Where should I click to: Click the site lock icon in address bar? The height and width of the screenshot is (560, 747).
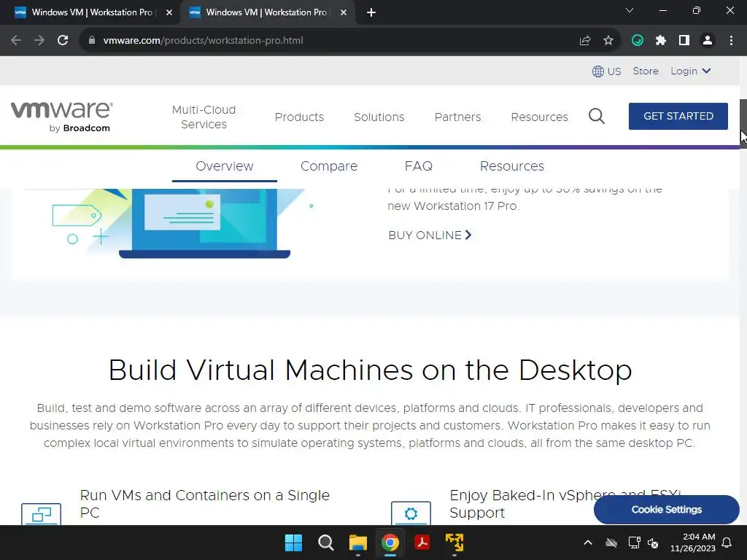92,41
